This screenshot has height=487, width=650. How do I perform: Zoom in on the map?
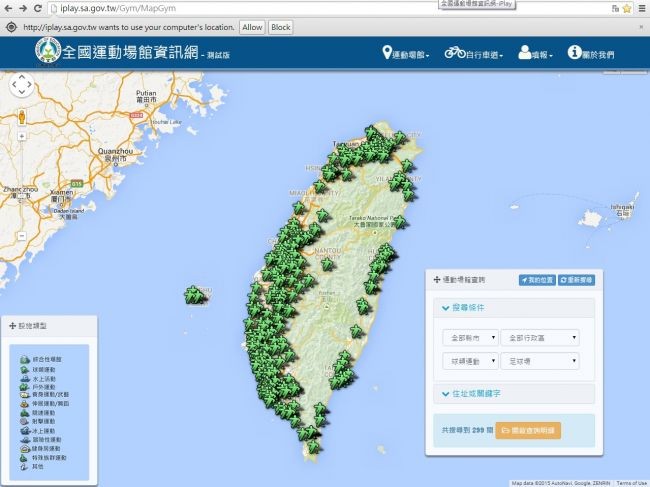(21, 141)
